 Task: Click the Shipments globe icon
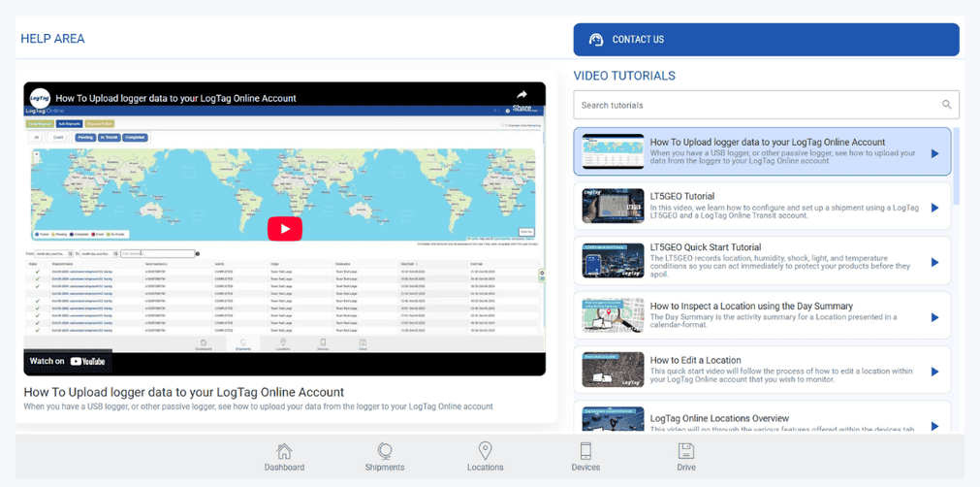(x=385, y=451)
